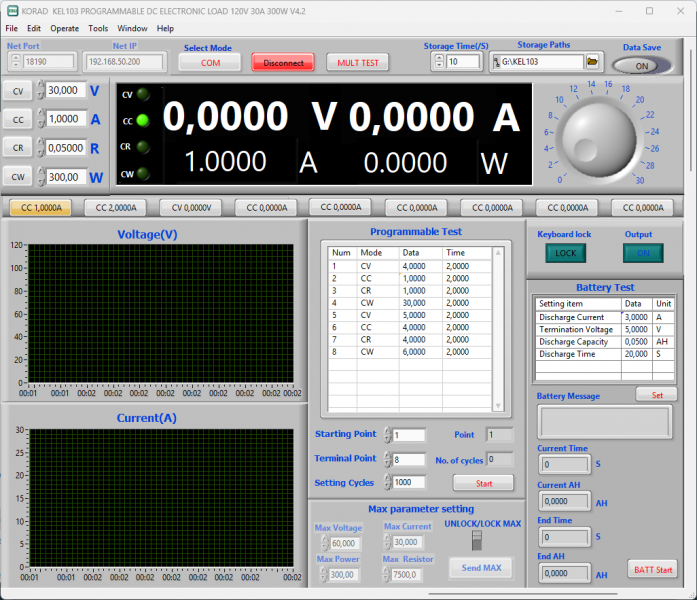Screen dimensions: 697x600
Task: Click the Max Power 300,00 field
Action: click(x=344, y=575)
